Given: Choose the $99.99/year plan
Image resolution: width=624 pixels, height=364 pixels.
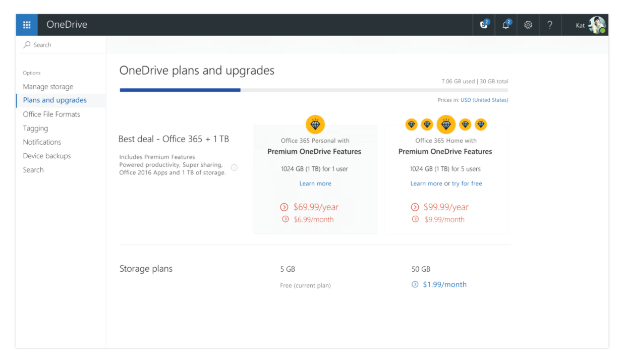Looking at the screenshot, I should (446, 207).
